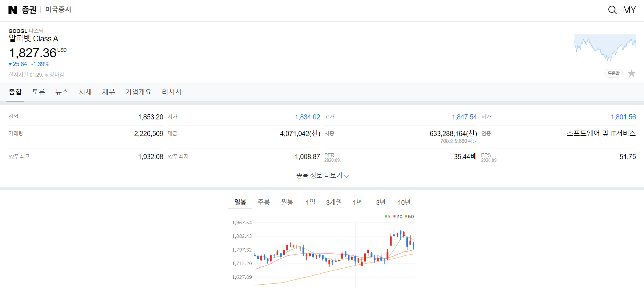
Task: Open the MY page link
Action: tap(629, 10)
